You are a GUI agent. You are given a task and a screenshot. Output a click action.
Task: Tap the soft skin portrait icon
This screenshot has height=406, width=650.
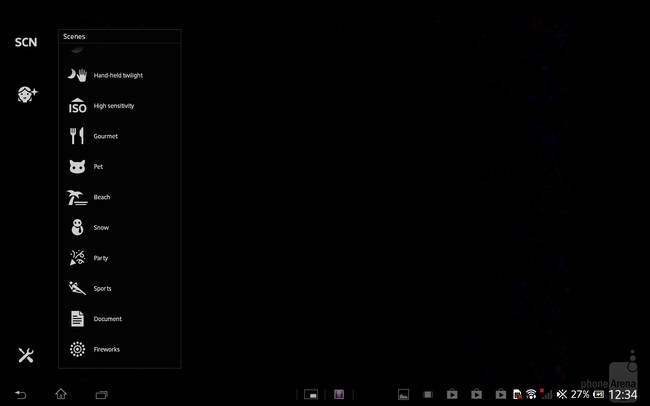pos(27,94)
